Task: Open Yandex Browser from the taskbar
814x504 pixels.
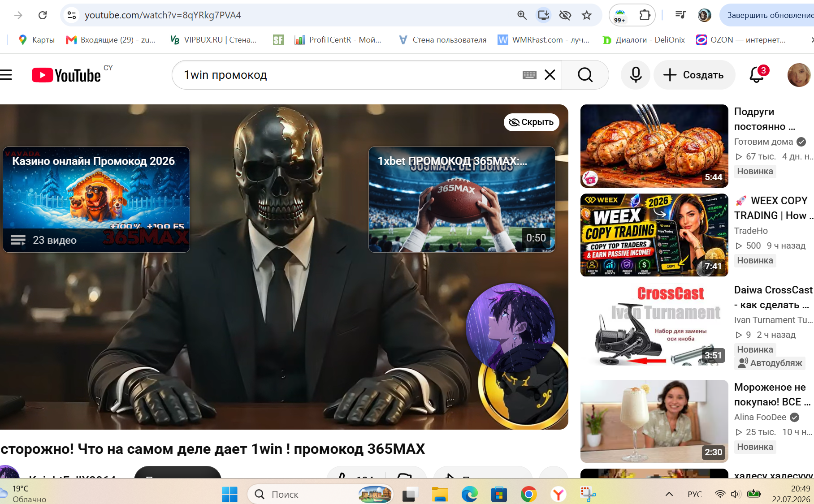Action: [x=558, y=495]
